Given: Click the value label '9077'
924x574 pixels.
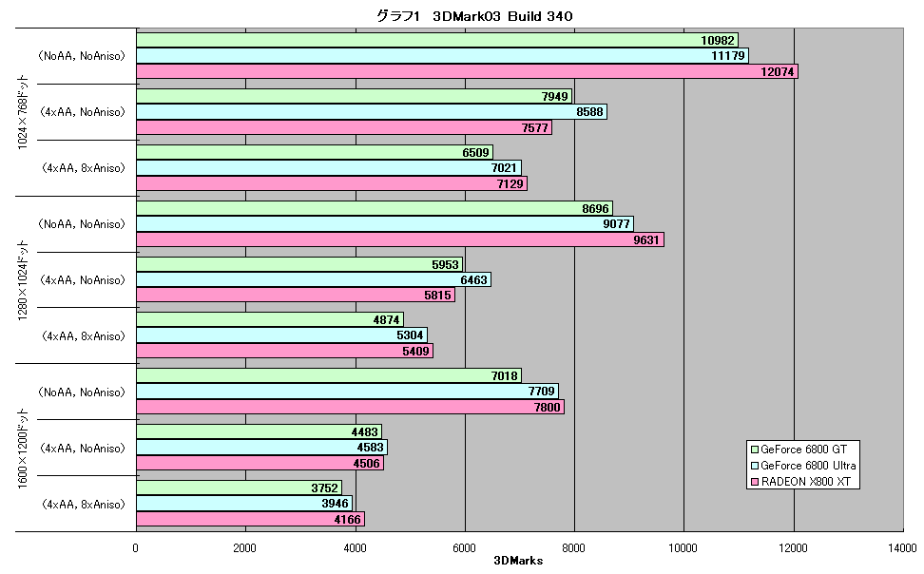Looking at the screenshot, I should click(616, 223).
